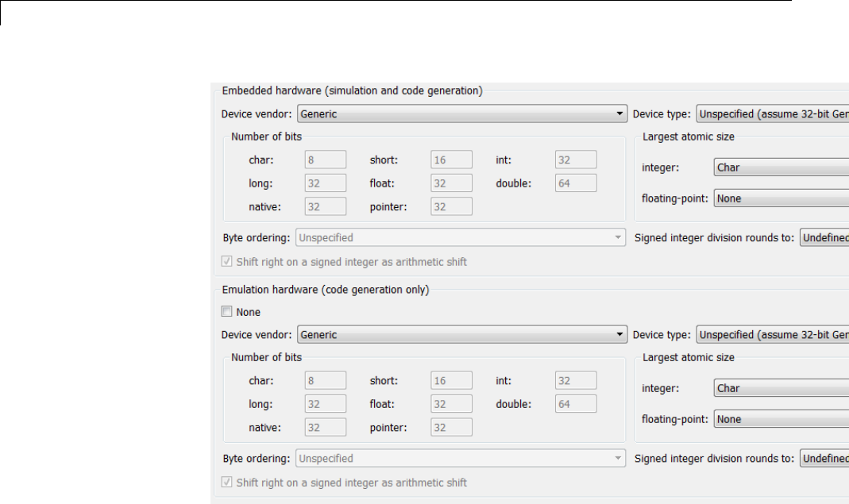849x504 pixels.
Task: Click Embedded hardware char bits field
Action: tap(326, 160)
